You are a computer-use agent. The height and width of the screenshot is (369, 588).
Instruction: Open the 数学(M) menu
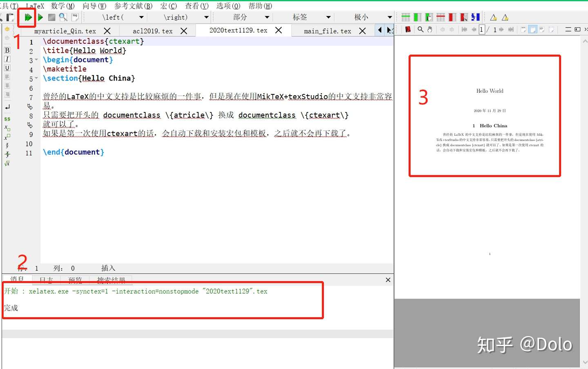(63, 6)
